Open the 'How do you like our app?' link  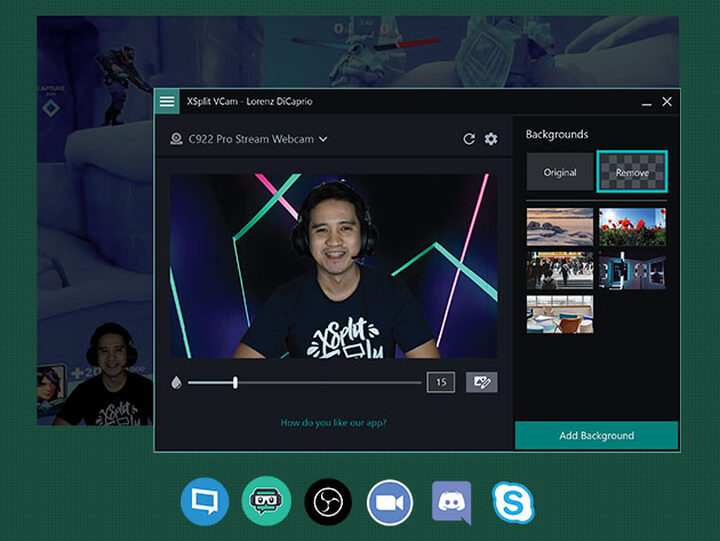point(333,423)
